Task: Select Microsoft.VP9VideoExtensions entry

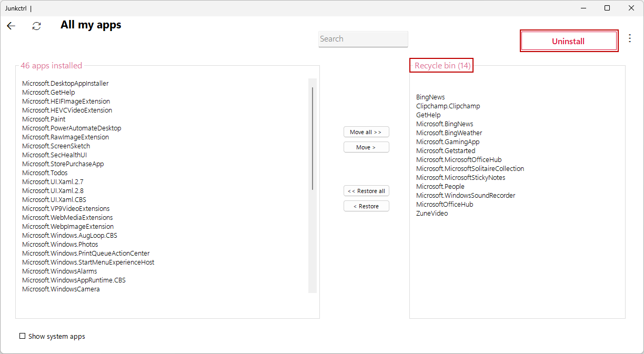Action: (66, 209)
